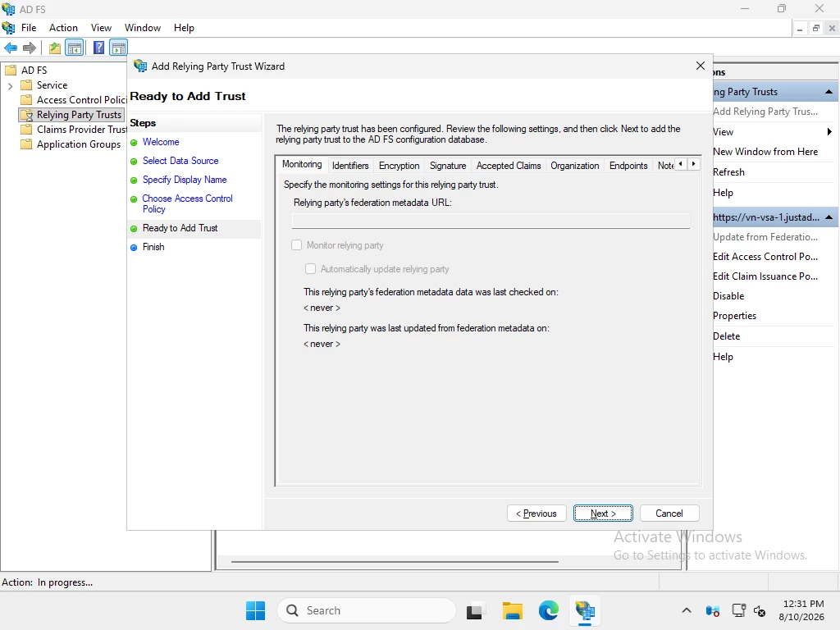Image resolution: width=840 pixels, height=630 pixels.
Task: Click Edit Claim Issuance Policy action
Action: click(x=765, y=276)
